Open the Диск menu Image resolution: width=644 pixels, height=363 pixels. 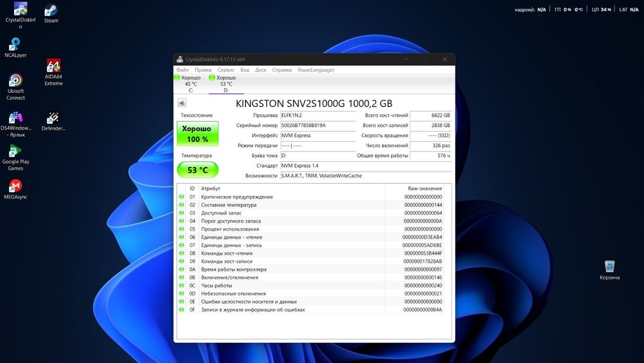click(x=261, y=70)
